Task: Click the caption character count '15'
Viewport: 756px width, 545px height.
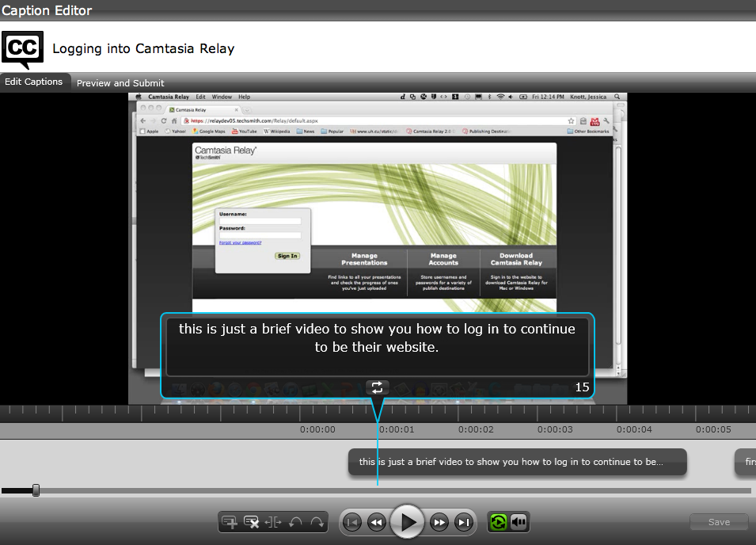Action: tap(582, 387)
